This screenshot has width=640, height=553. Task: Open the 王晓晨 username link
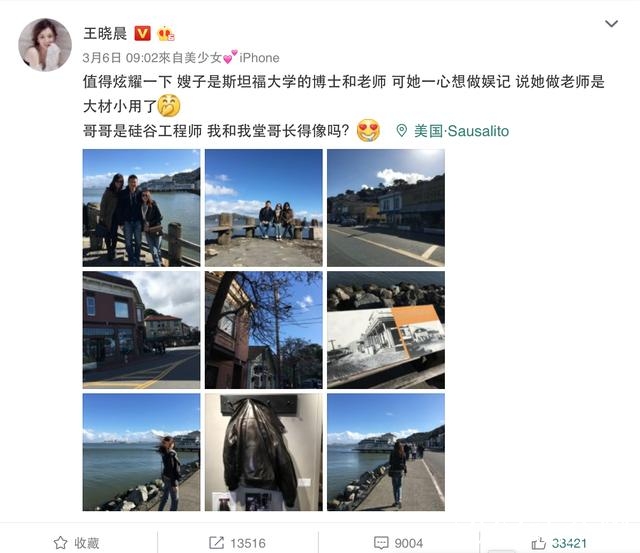pyautogui.click(x=105, y=33)
